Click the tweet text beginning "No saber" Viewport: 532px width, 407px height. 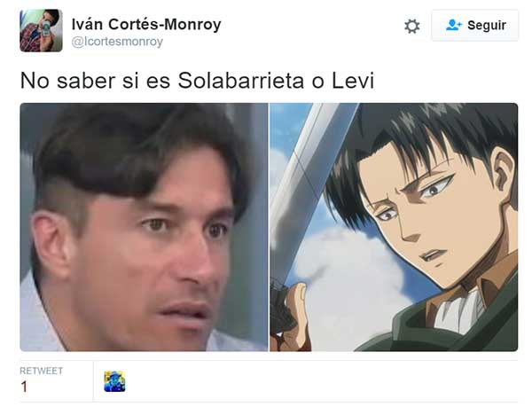(197, 81)
